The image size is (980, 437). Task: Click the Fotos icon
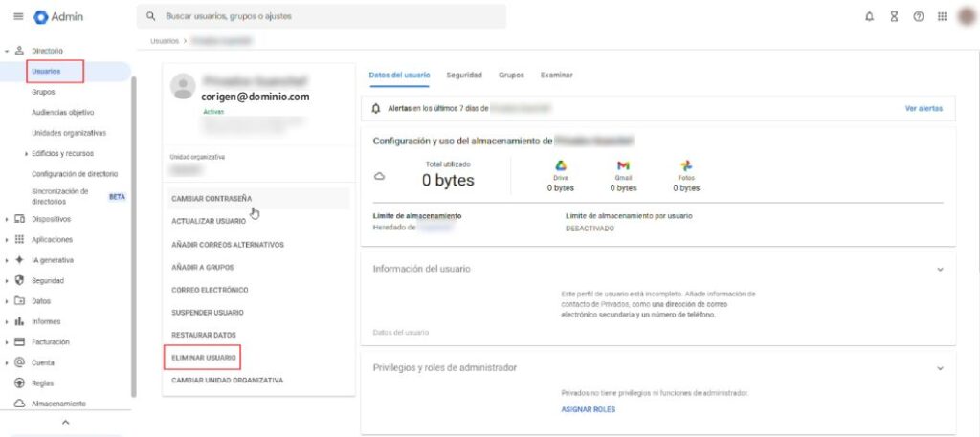(x=685, y=166)
